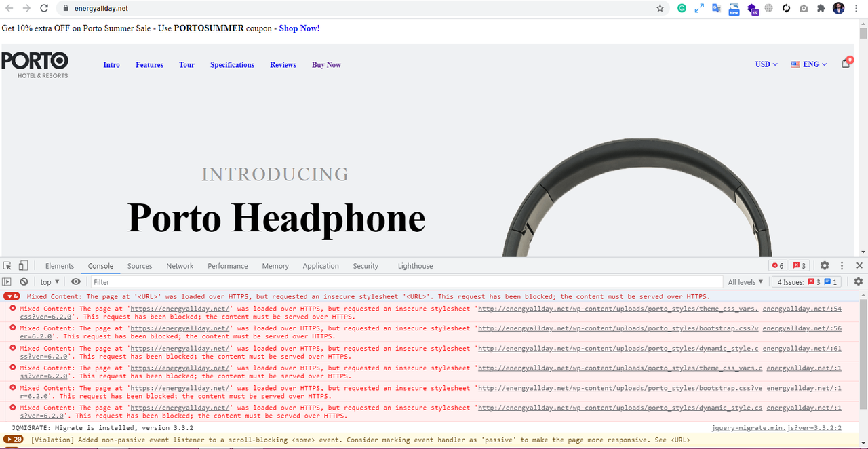Open the Lighthouse tab
The image size is (868, 449).
[x=415, y=266]
